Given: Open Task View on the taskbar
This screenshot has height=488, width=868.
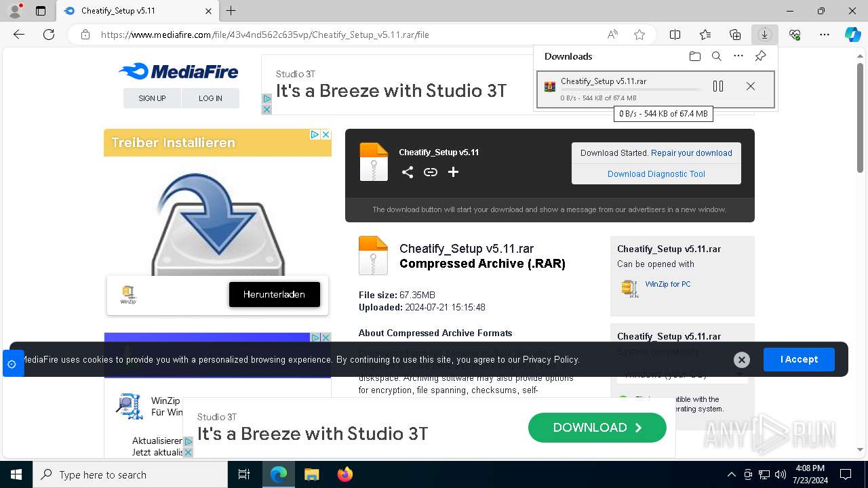Looking at the screenshot, I should coord(244,474).
